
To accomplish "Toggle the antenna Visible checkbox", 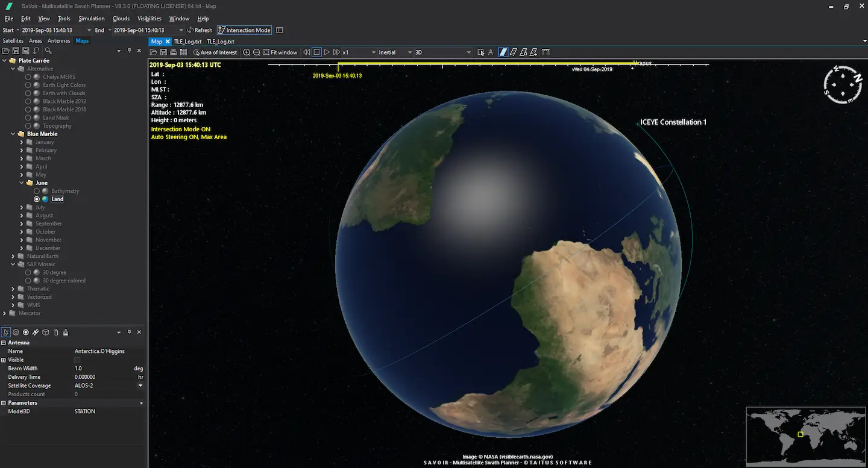I will 77,360.
